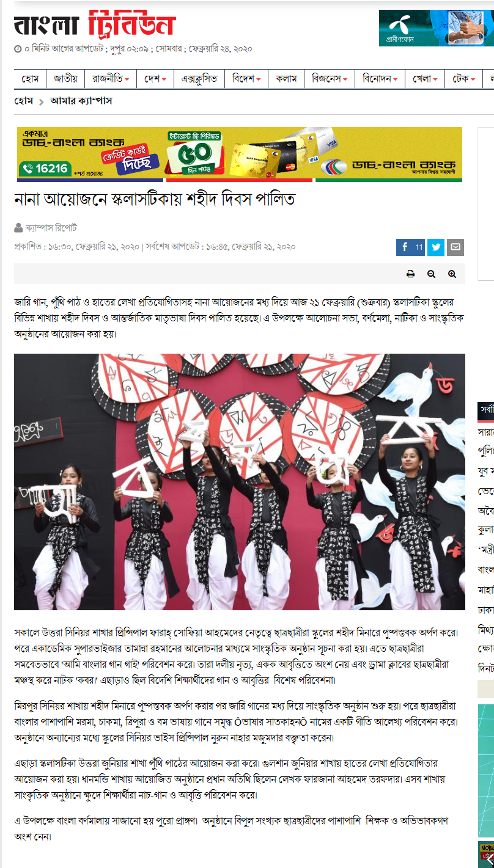Click the আমার ক্যাম্পাস breadcrumb link
The height and width of the screenshot is (868, 494).
tap(81, 101)
